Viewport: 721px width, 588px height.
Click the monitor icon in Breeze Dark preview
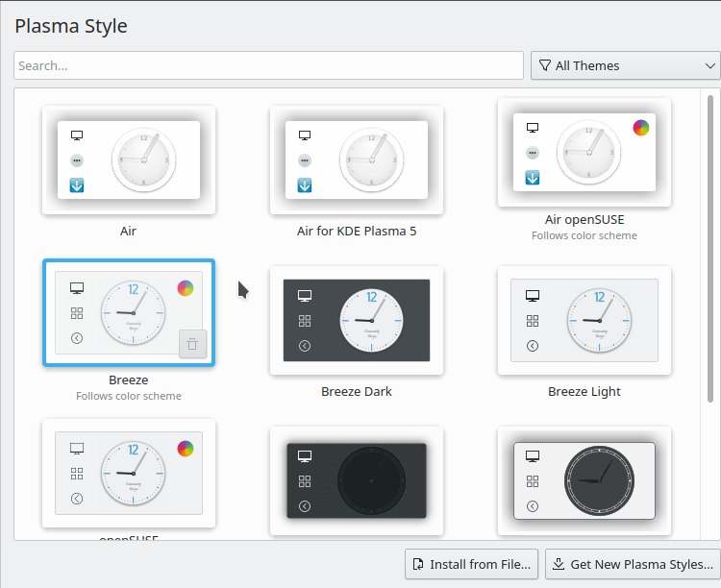coord(305,296)
